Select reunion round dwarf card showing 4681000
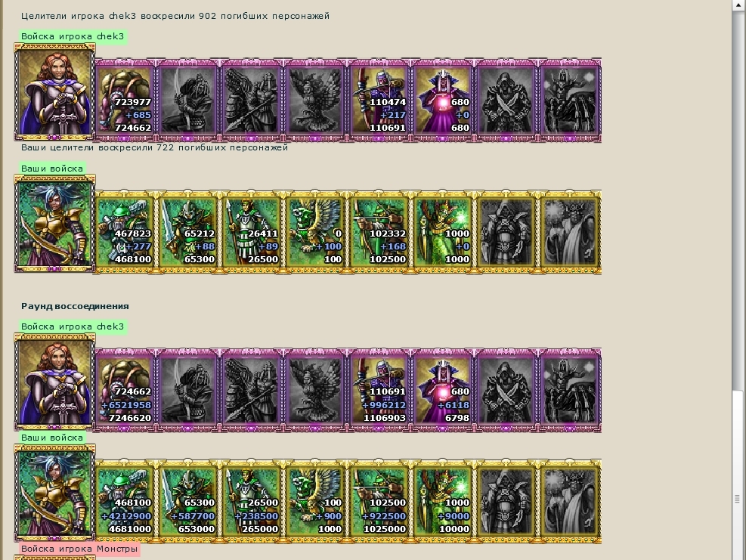The width and height of the screenshot is (746, 560). click(x=125, y=501)
